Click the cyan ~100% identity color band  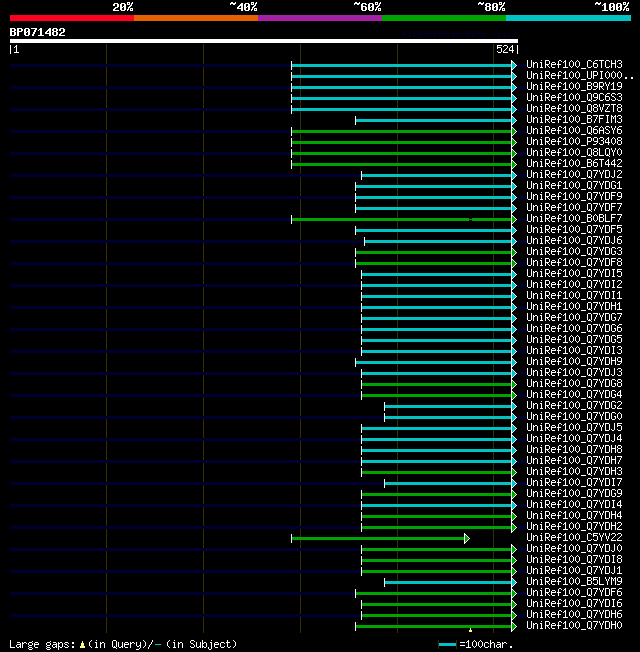568,18
